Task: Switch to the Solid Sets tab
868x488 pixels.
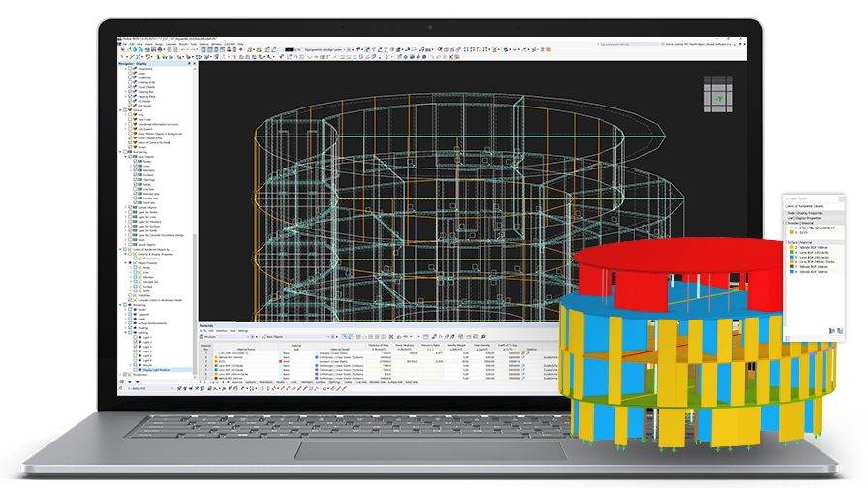Action: point(412,382)
